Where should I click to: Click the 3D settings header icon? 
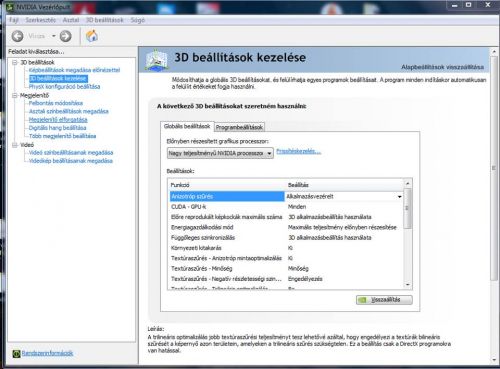[156, 60]
